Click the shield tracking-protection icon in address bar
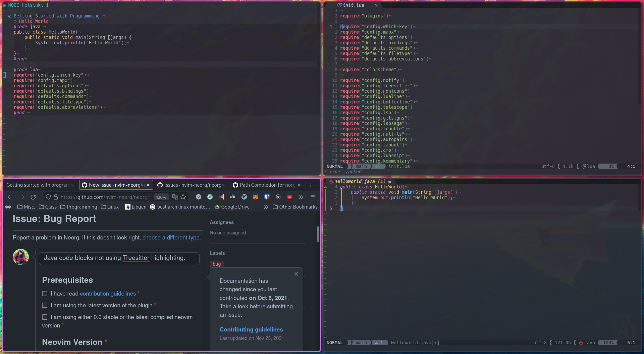644x354 pixels. click(x=48, y=197)
